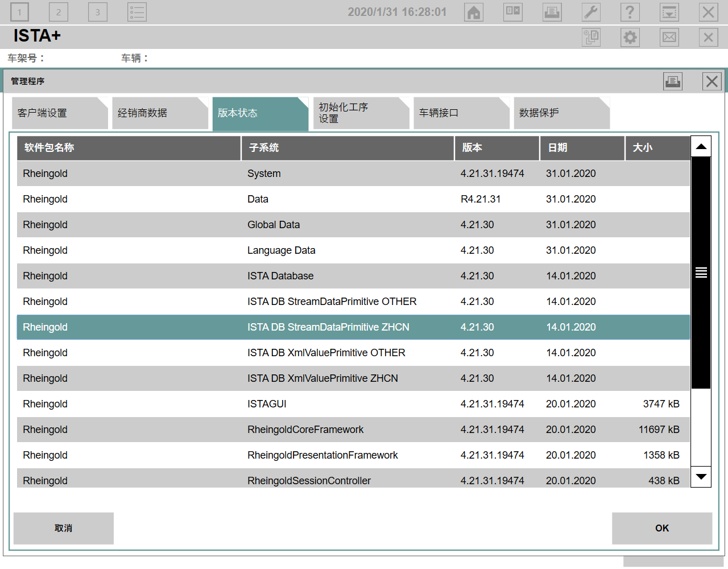728x569 pixels.
Task: Switch to the 客户端设置 tab
Action: (60, 113)
